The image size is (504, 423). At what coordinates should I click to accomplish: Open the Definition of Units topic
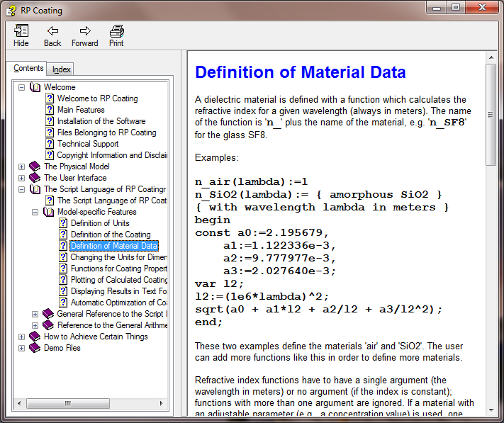(x=100, y=223)
